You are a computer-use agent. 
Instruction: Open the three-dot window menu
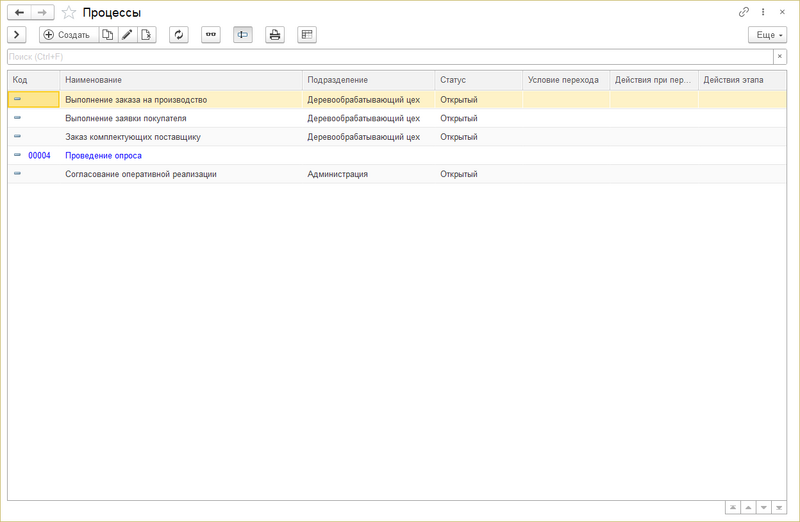pos(763,12)
